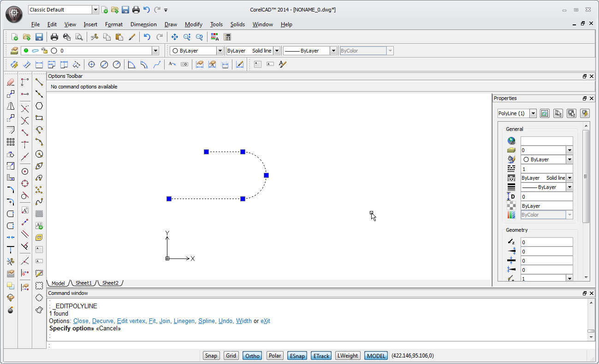599x364 pixels.
Task: Click the Spline option link
Action: coord(207,321)
